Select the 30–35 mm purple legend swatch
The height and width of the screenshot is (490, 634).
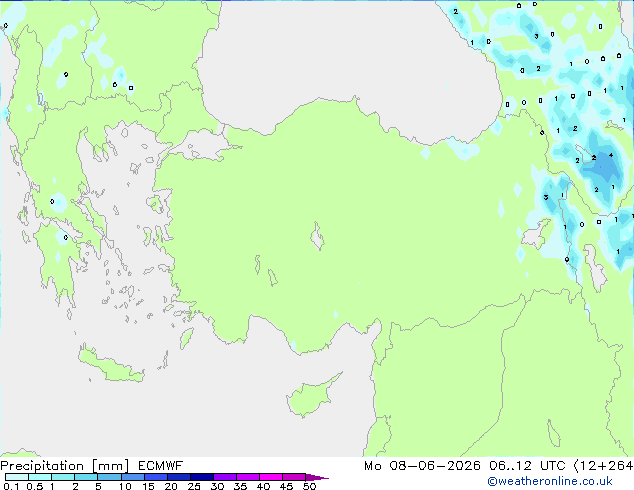point(224,477)
